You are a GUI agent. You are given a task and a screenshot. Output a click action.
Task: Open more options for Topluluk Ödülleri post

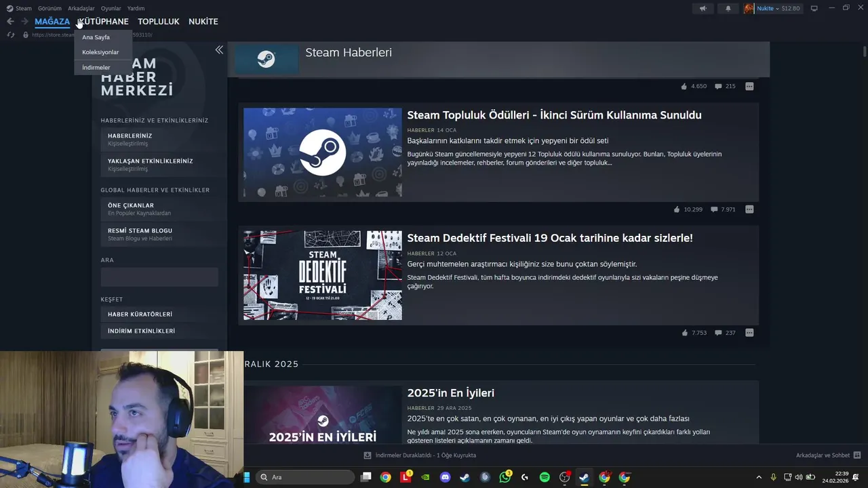(749, 209)
